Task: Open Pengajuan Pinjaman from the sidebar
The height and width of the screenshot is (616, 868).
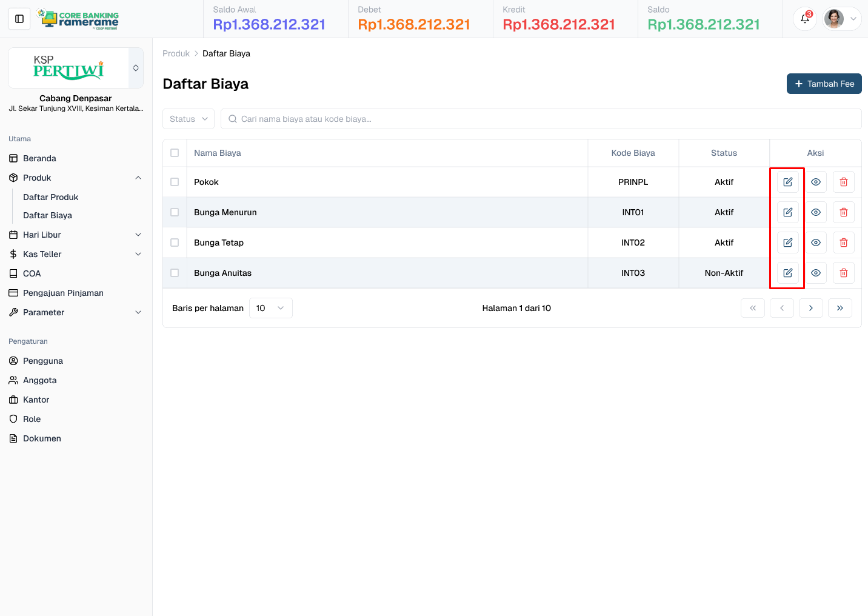Action: point(63,293)
